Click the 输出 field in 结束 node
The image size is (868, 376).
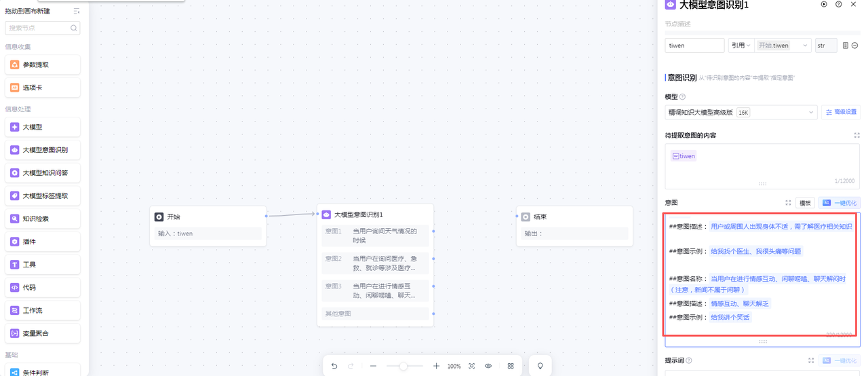pos(574,233)
